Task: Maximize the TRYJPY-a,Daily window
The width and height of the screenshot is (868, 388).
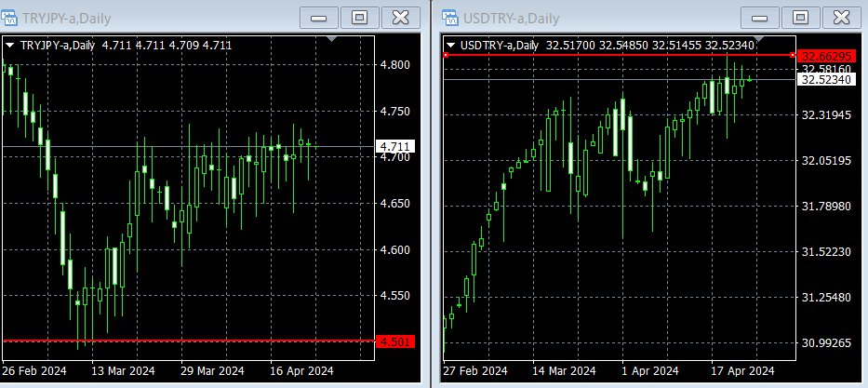Action: coord(360,18)
